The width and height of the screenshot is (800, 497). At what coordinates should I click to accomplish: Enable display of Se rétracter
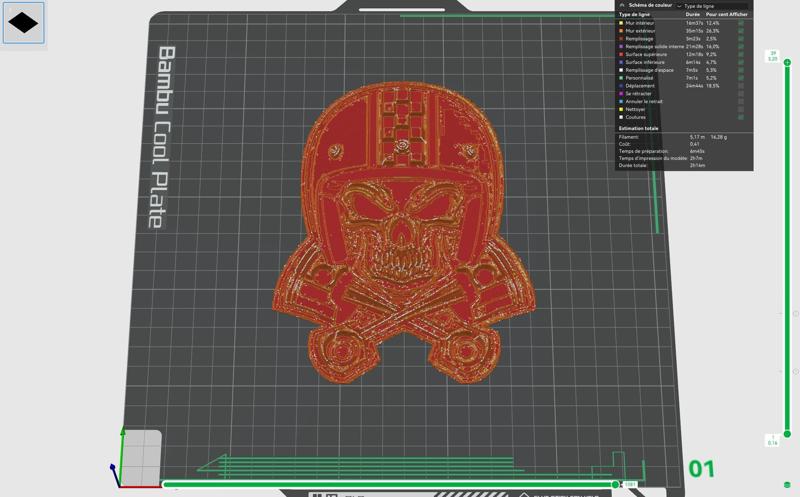(741, 93)
